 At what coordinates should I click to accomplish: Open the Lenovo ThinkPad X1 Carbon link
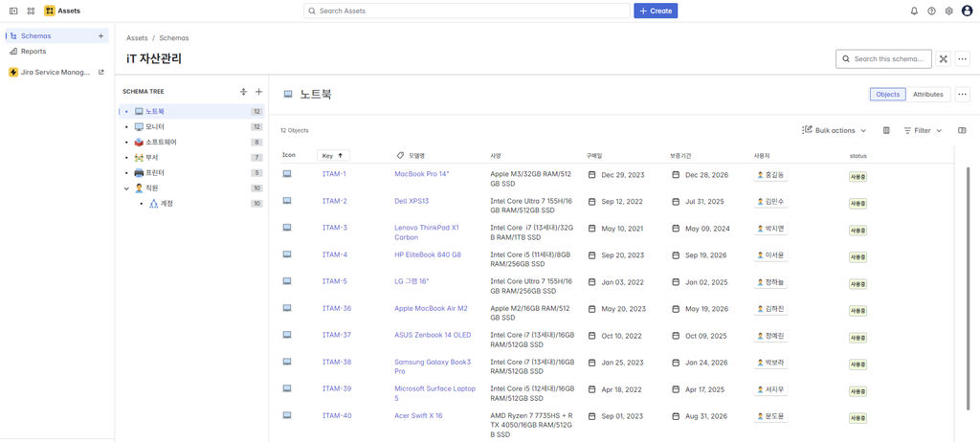(x=426, y=232)
